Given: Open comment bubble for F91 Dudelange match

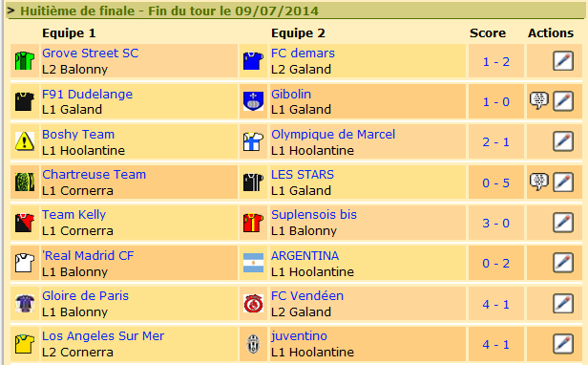Looking at the screenshot, I should click(x=539, y=100).
